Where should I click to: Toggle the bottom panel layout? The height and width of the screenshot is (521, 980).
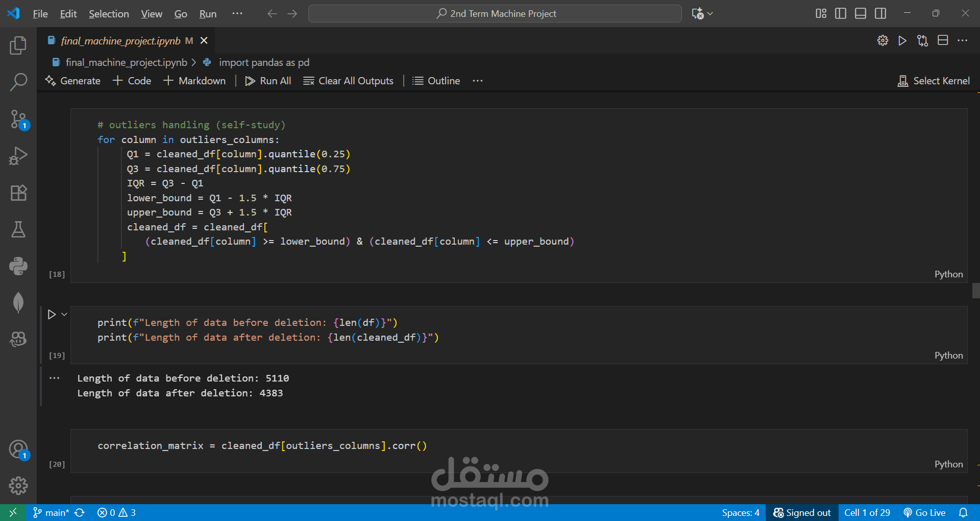[x=861, y=13]
